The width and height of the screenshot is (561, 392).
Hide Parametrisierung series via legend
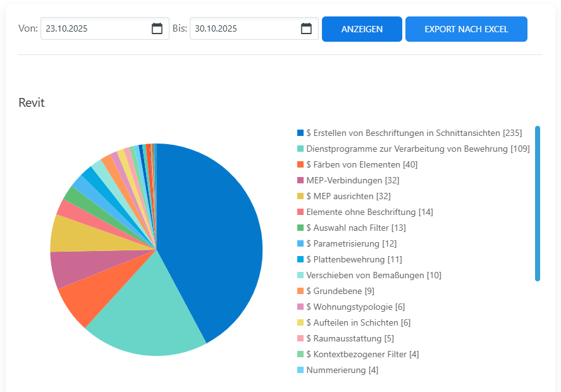pyautogui.click(x=351, y=243)
